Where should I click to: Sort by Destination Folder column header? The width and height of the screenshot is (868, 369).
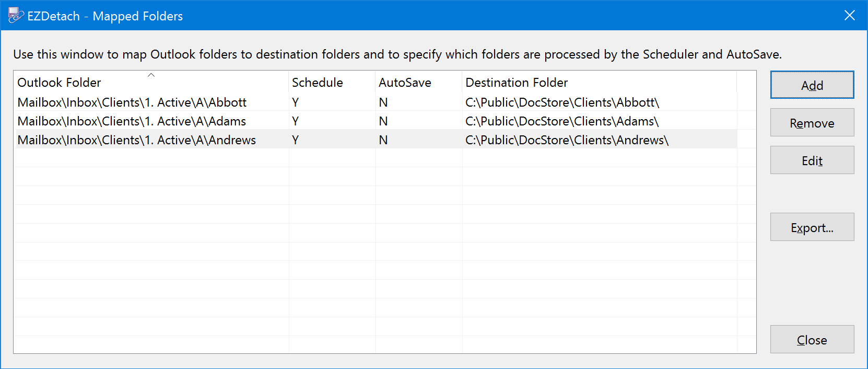[600, 82]
